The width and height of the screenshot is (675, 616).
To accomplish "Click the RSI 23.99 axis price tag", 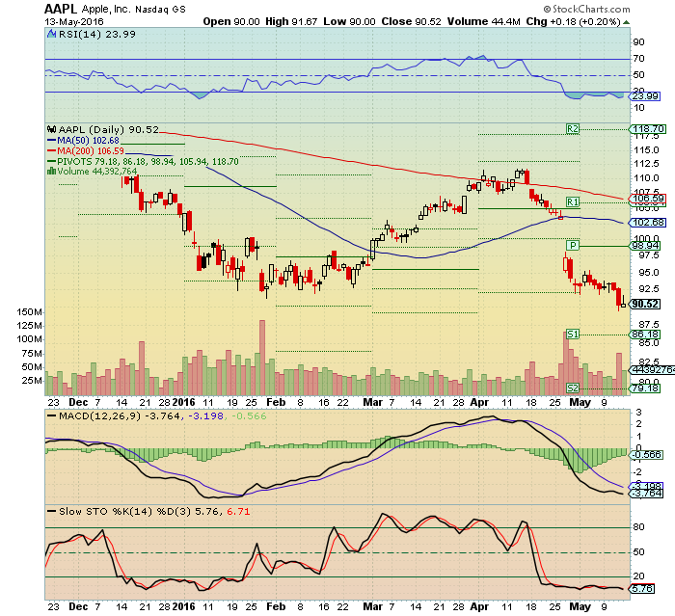I will 644,96.
